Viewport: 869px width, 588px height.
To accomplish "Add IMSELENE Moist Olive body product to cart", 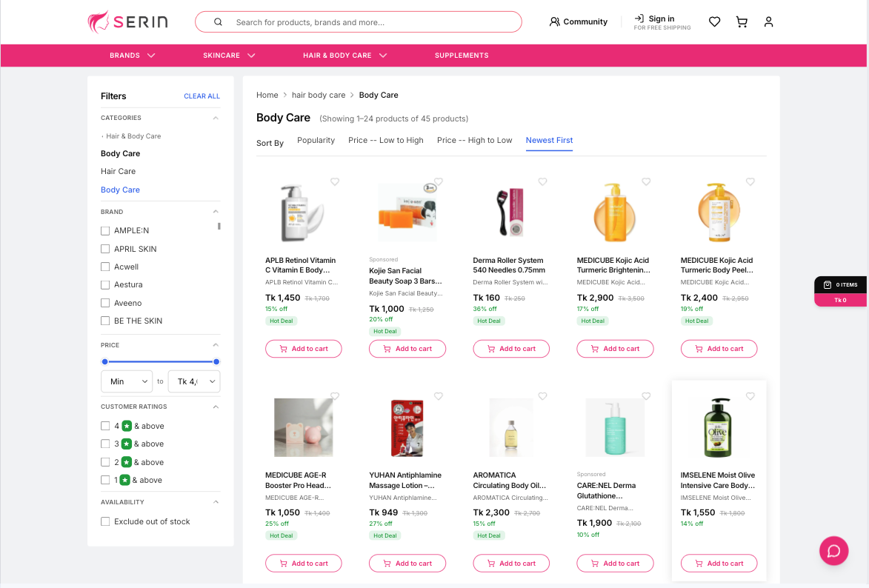I will [719, 563].
